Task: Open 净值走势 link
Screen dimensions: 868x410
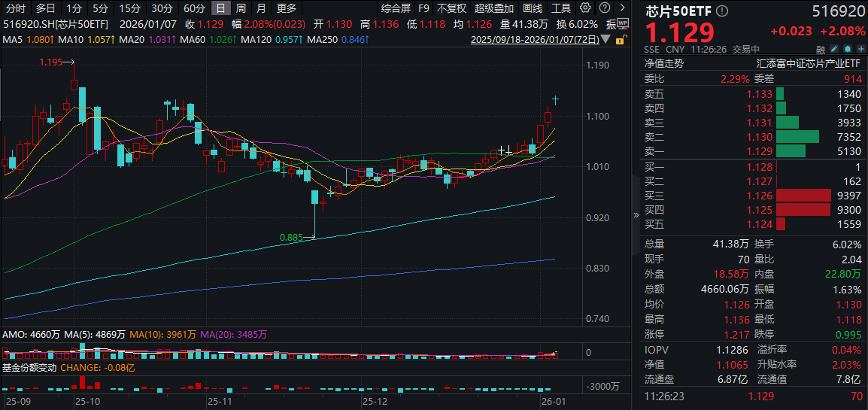Action: click(663, 64)
